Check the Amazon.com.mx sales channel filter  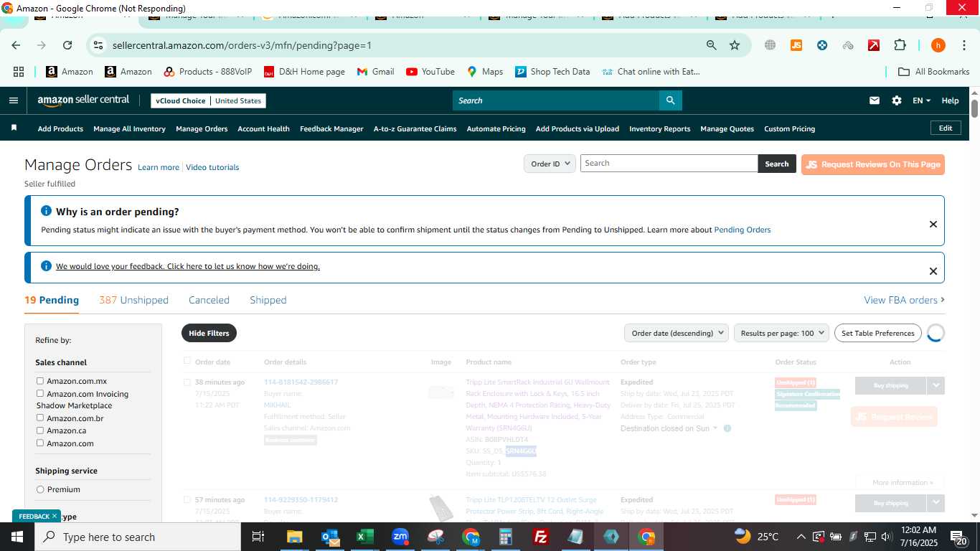[x=40, y=381]
